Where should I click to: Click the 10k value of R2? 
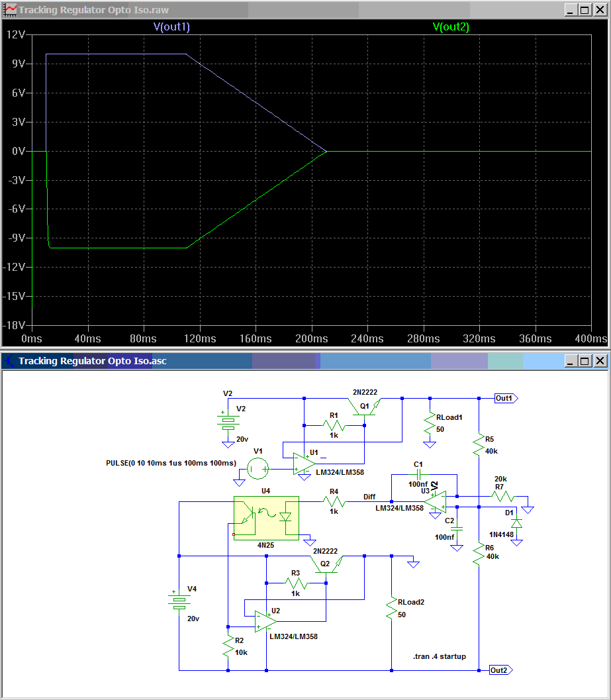pos(241,652)
